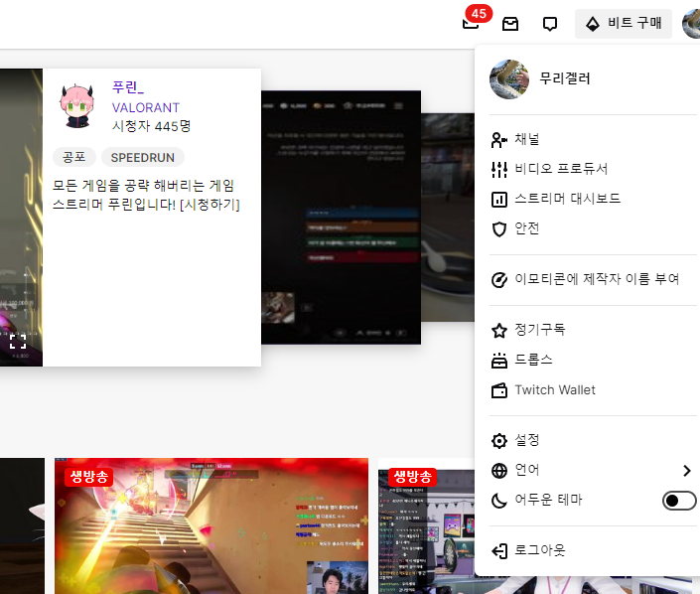Image resolution: width=700 pixels, height=594 pixels.
Task: Open the 정기구독 menu entry
Action: tap(593, 330)
